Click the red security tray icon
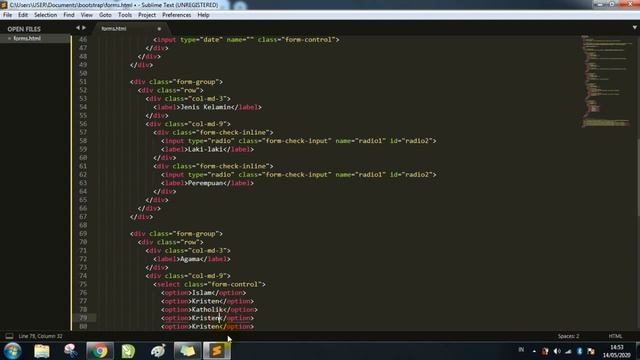Viewport: 640px width, 360px height. pyautogui.click(x=545, y=351)
